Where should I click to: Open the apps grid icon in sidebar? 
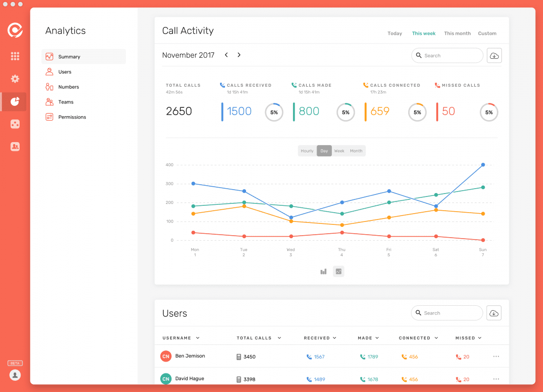15,56
